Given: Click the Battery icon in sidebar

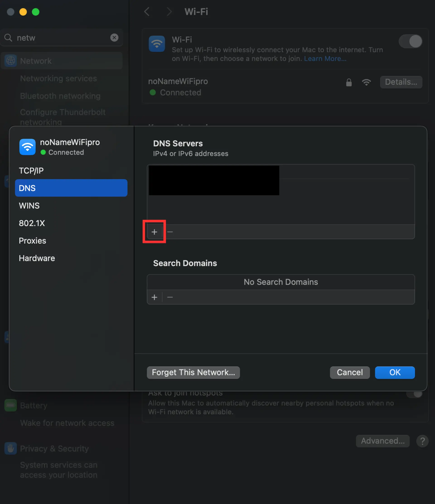Looking at the screenshot, I should pyautogui.click(x=11, y=405).
